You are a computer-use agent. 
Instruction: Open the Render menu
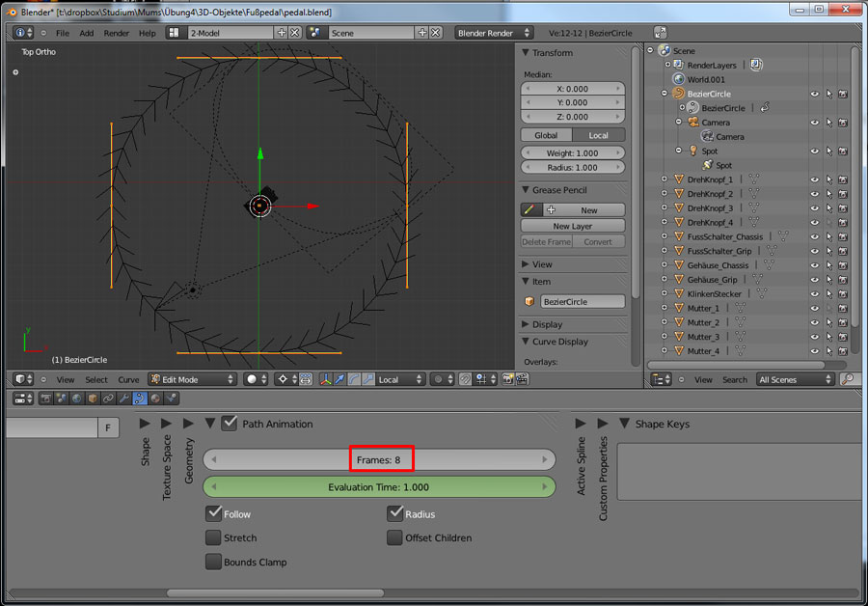click(x=116, y=33)
